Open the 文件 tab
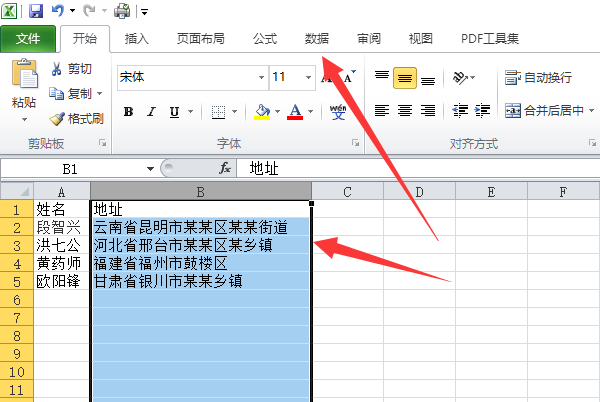 28,39
